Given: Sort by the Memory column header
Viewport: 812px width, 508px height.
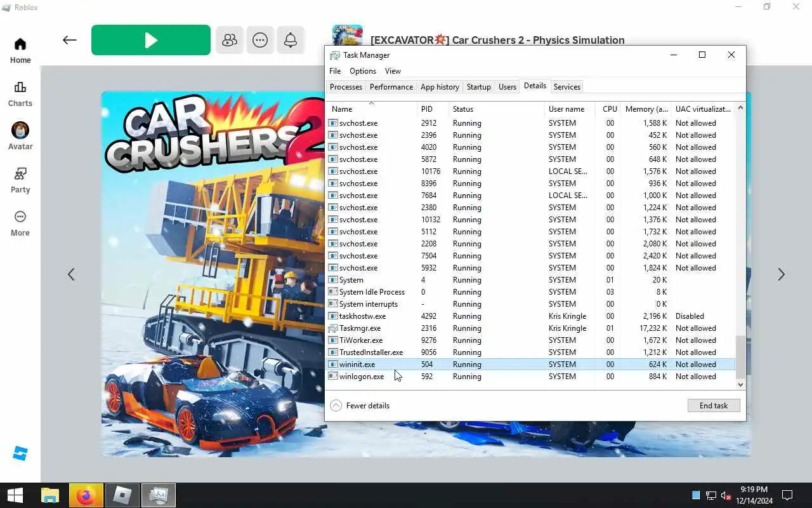Looking at the screenshot, I should [x=646, y=109].
